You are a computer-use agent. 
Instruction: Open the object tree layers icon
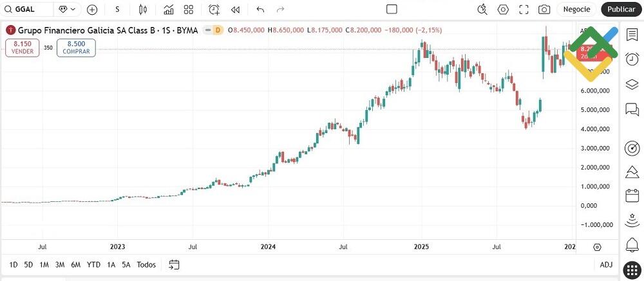click(x=632, y=84)
